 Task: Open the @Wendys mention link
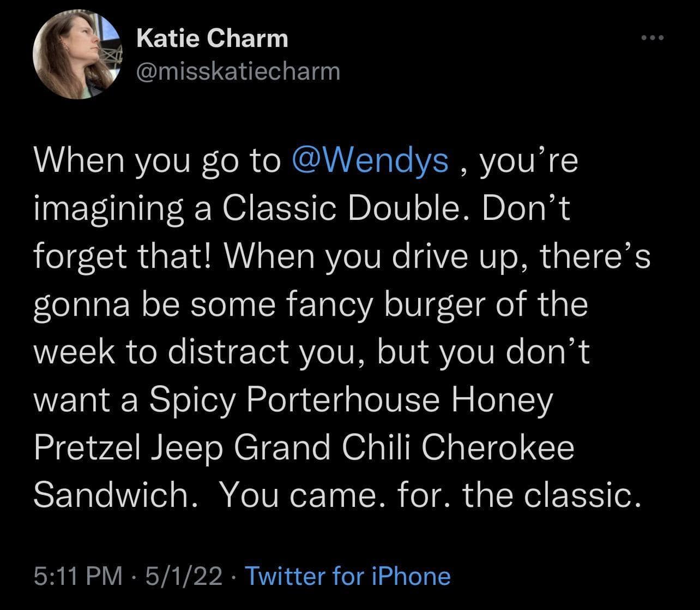coord(371,160)
